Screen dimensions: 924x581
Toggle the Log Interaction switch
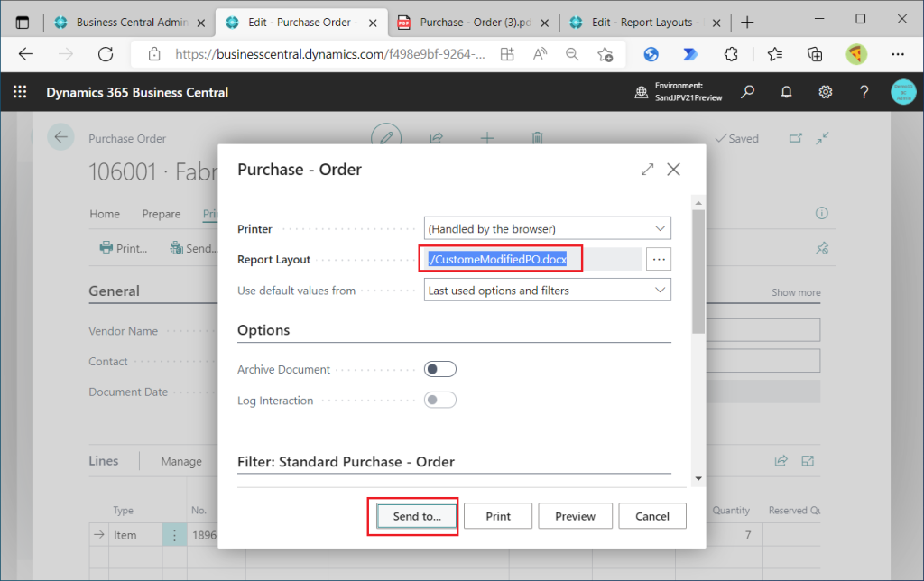tap(440, 400)
